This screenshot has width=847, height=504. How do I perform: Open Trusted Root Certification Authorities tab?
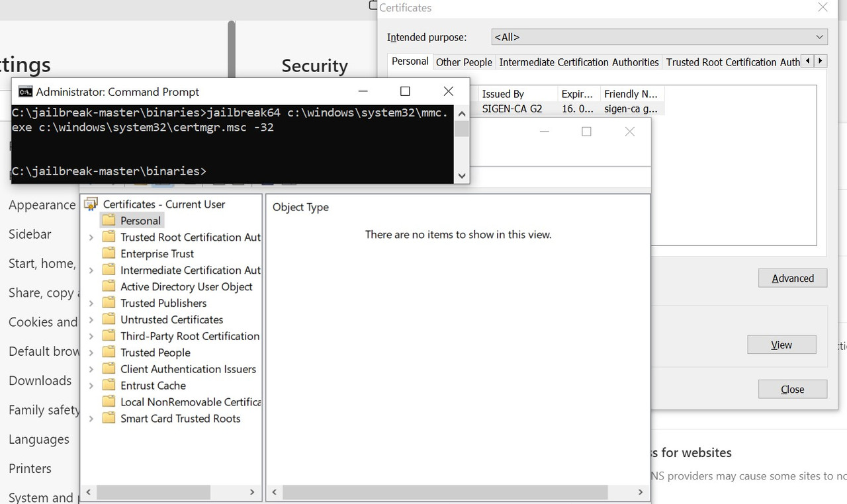pos(733,62)
